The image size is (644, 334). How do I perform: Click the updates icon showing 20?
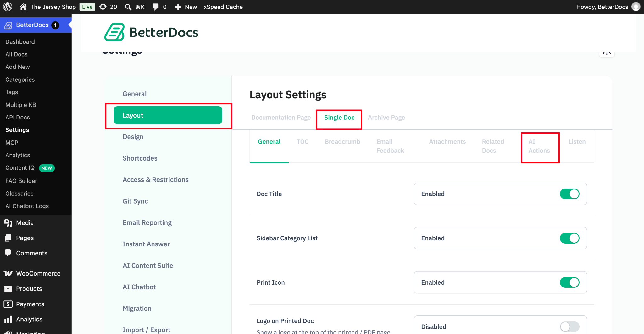coord(103,7)
